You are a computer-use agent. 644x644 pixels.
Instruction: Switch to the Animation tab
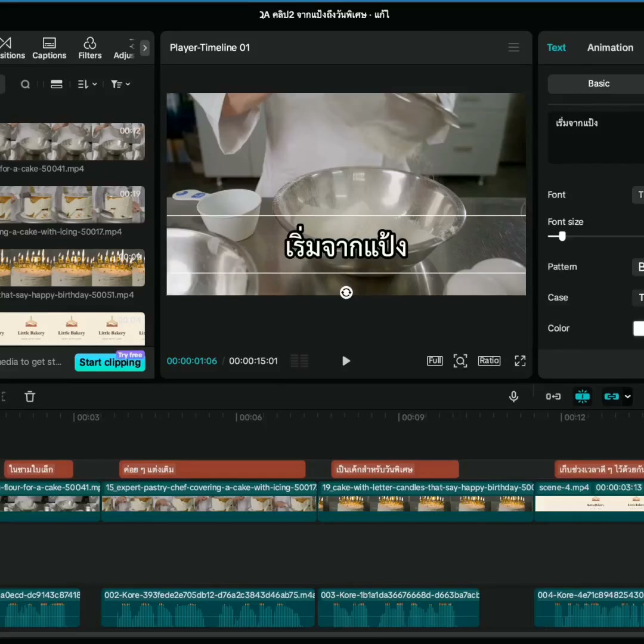point(610,48)
